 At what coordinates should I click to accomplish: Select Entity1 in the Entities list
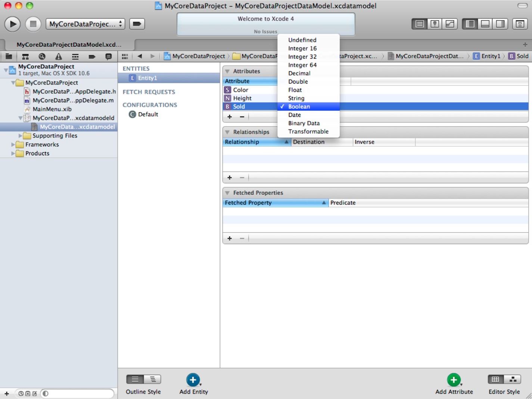pos(169,78)
